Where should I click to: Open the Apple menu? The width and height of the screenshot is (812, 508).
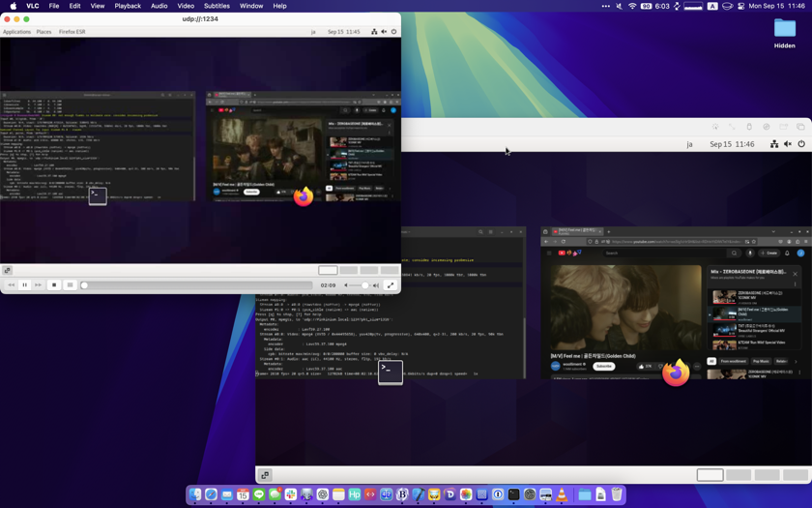pos(13,6)
